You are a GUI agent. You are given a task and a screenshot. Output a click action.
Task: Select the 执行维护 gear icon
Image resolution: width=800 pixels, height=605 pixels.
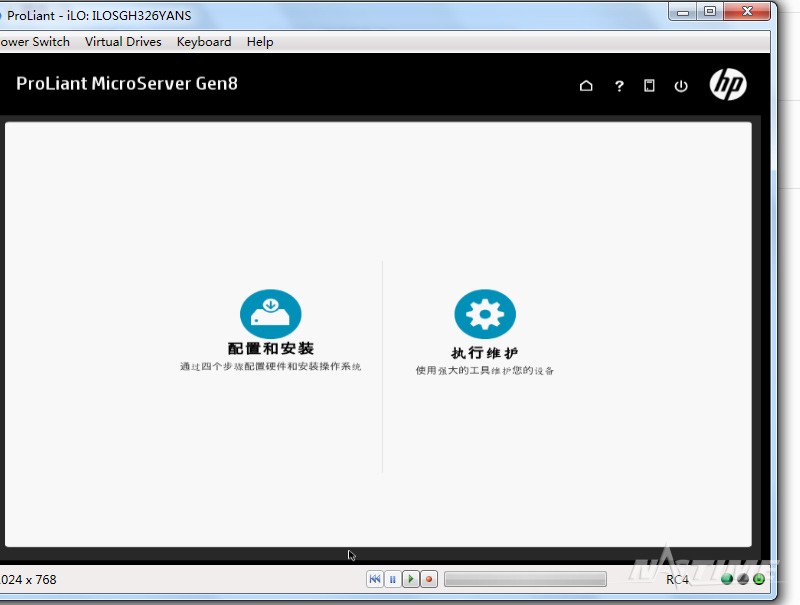pos(485,314)
